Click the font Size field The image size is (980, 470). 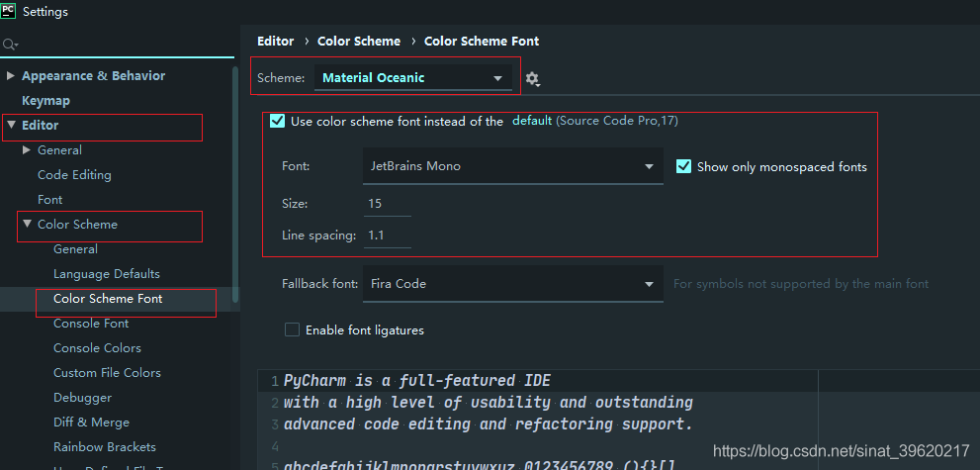click(387, 204)
